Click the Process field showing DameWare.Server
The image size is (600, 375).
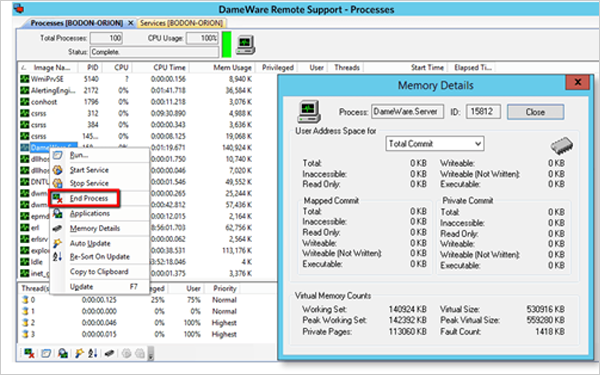[x=407, y=112]
